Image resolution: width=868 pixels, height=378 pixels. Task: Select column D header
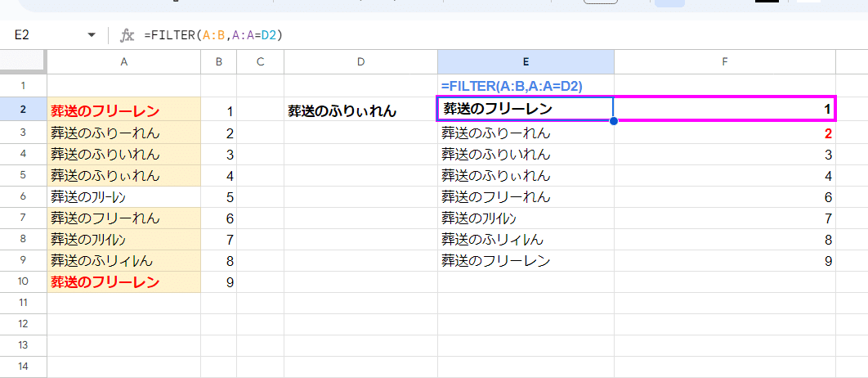tap(360, 62)
